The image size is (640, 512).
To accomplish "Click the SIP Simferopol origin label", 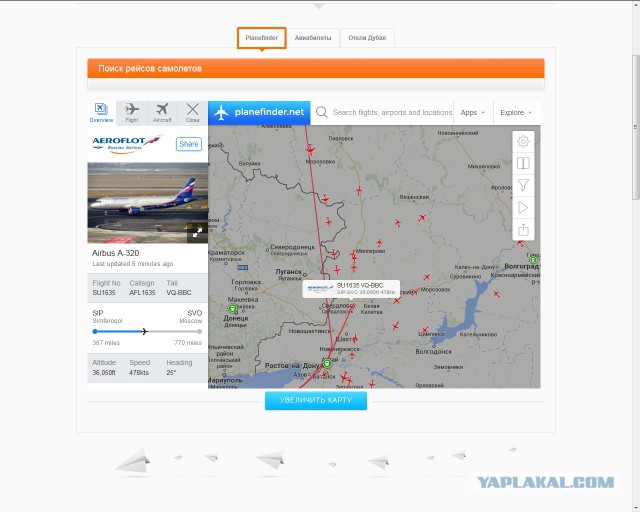I will tap(107, 316).
